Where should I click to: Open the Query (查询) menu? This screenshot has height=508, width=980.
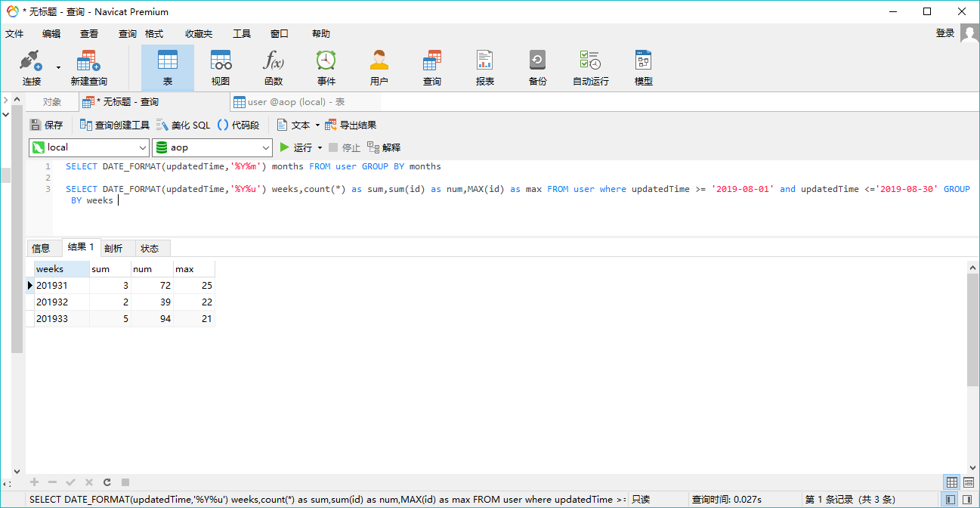(128, 34)
